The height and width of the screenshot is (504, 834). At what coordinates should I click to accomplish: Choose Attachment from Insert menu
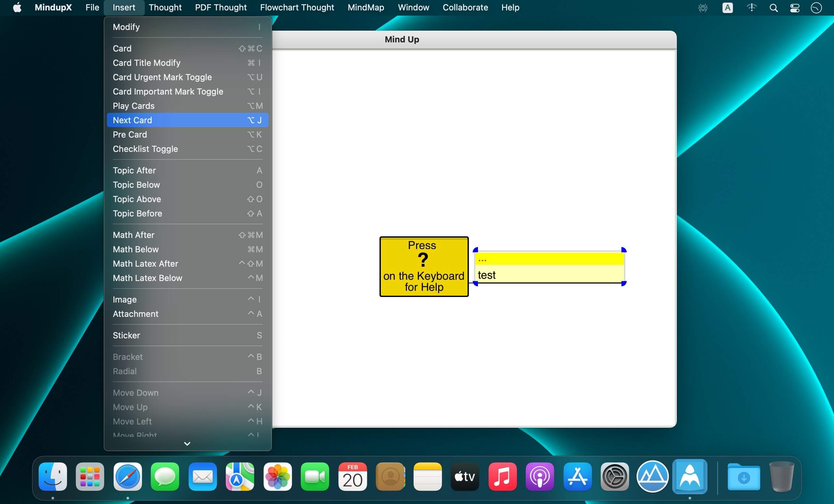[x=187, y=314]
